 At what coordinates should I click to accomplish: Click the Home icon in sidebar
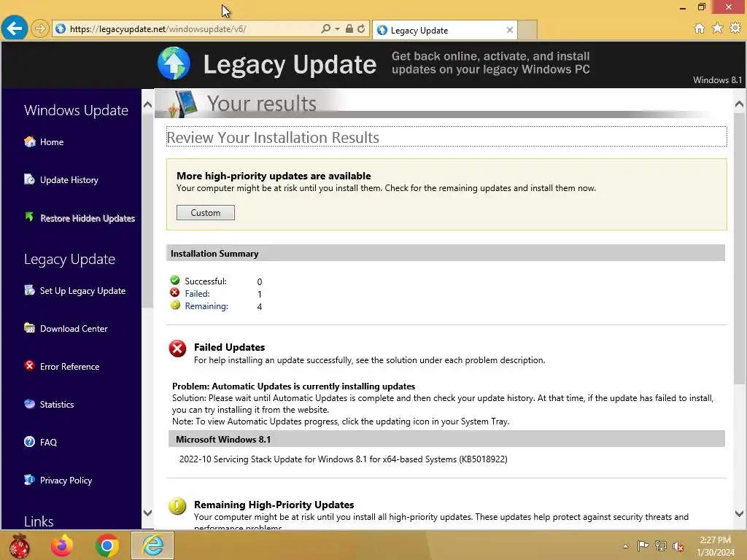tap(29, 141)
